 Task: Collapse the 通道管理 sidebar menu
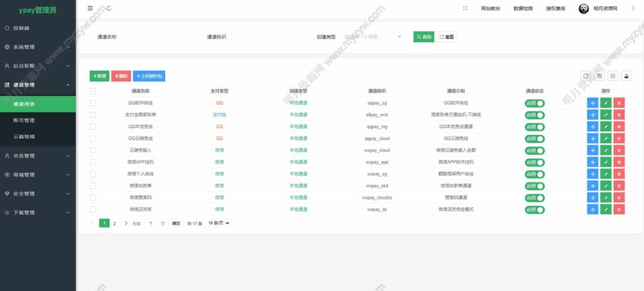coord(38,85)
